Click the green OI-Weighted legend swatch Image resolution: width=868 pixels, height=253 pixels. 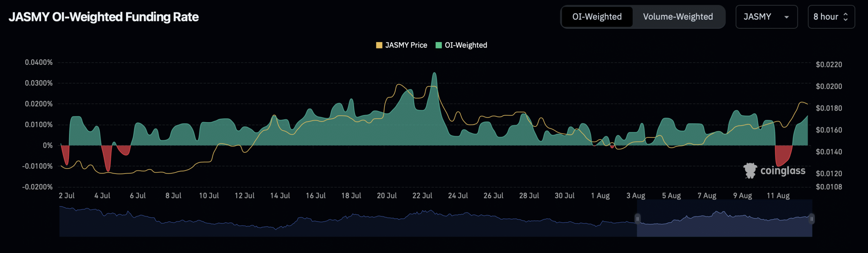438,45
